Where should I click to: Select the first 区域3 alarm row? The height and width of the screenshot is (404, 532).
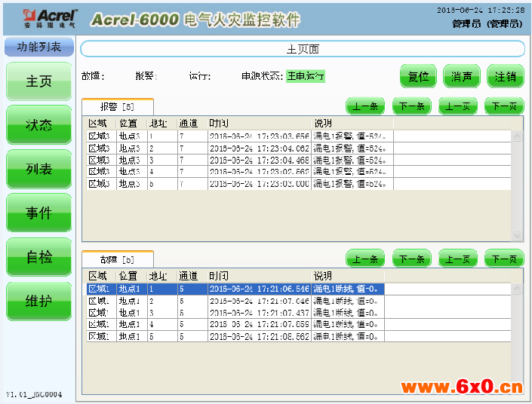coord(234,136)
